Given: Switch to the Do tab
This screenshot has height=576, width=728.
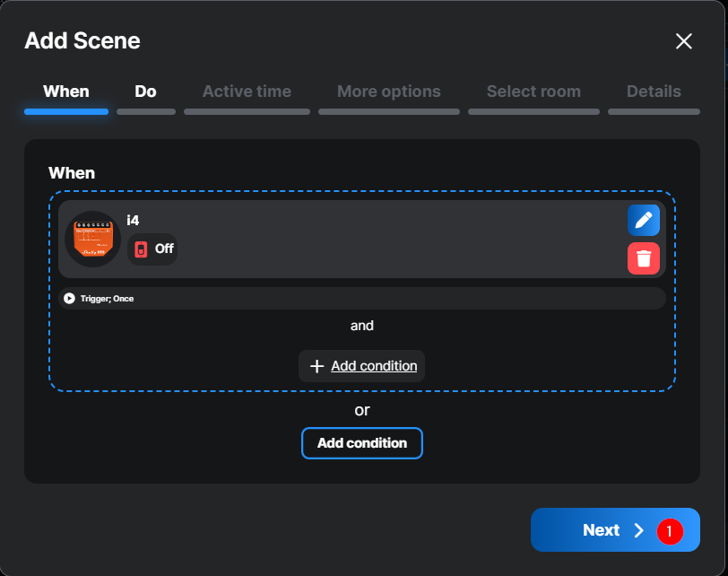Looking at the screenshot, I should [145, 92].
